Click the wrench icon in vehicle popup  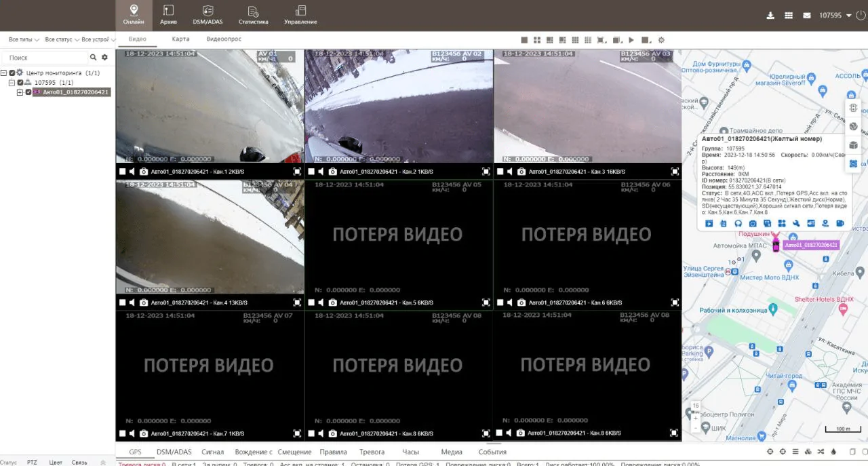796,223
